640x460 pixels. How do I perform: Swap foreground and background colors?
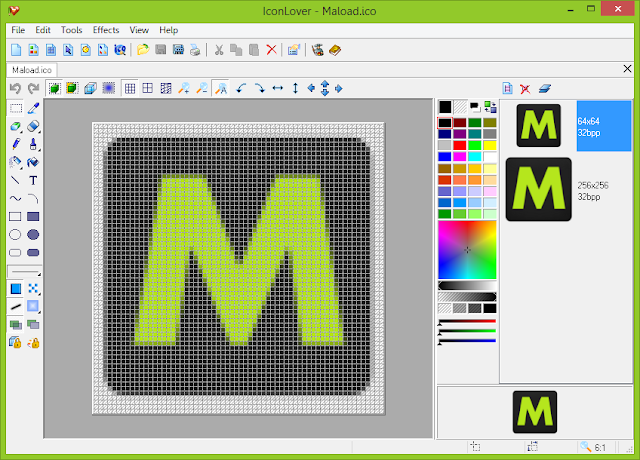[x=490, y=107]
